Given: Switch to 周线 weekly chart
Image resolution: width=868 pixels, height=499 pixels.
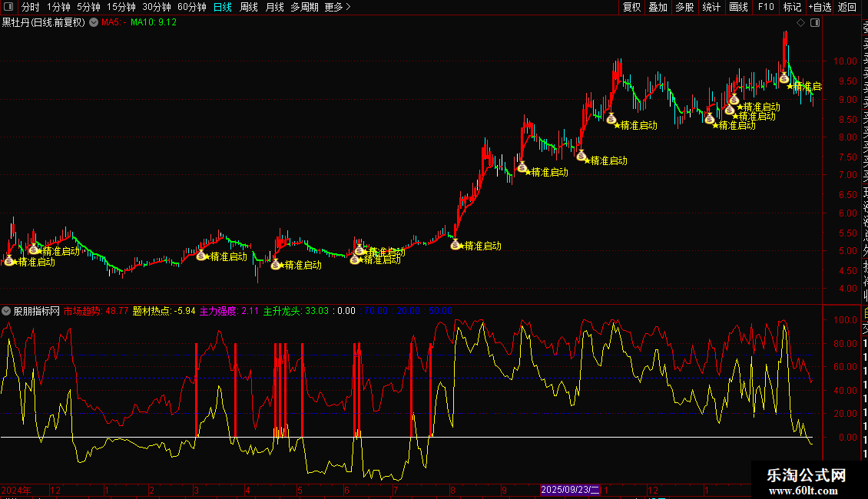Looking at the screenshot, I should coord(249,7).
